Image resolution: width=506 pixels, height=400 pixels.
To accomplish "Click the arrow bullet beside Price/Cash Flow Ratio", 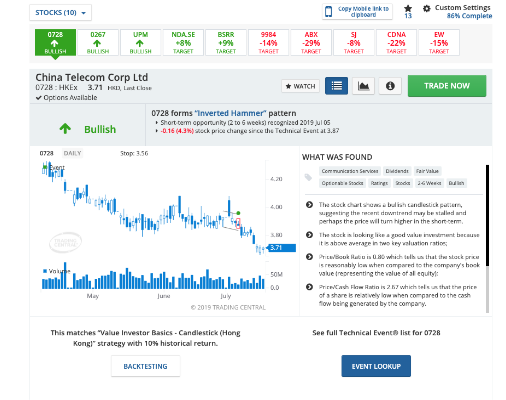I will [x=309, y=287].
